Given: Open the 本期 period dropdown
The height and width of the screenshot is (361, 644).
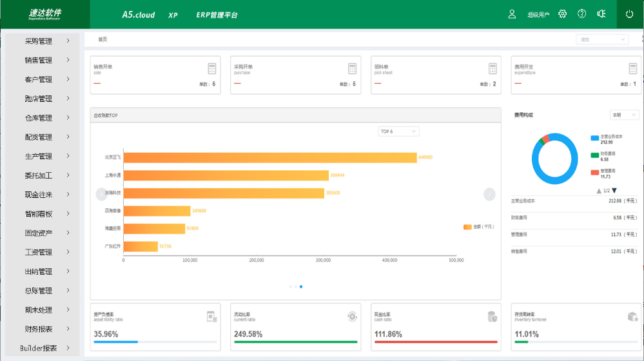Looking at the screenshot, I should click(624, 115).
